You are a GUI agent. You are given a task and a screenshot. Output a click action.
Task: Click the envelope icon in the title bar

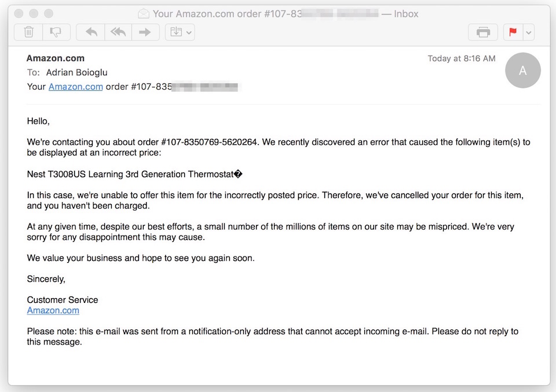144,14
